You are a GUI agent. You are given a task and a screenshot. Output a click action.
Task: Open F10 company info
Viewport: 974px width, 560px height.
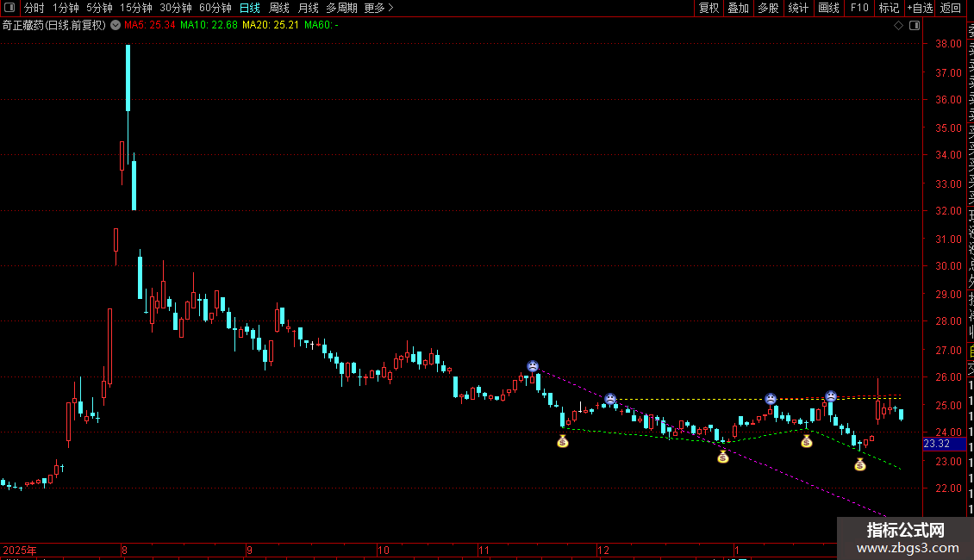[859, 8]
